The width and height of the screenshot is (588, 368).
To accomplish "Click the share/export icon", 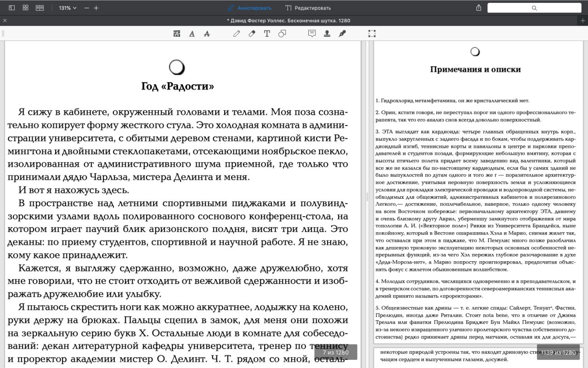I will pyautogui.click(x=479, y=8).
